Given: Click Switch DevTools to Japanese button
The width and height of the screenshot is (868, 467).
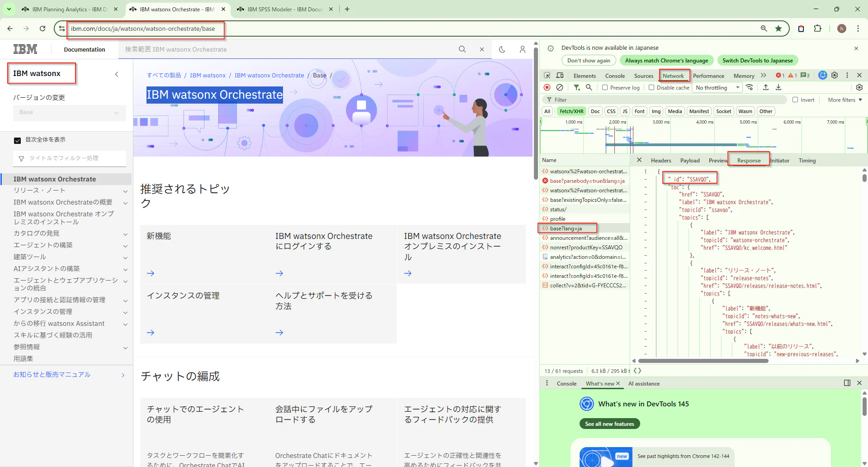Looking at the screenshot, I should point(758,61).
